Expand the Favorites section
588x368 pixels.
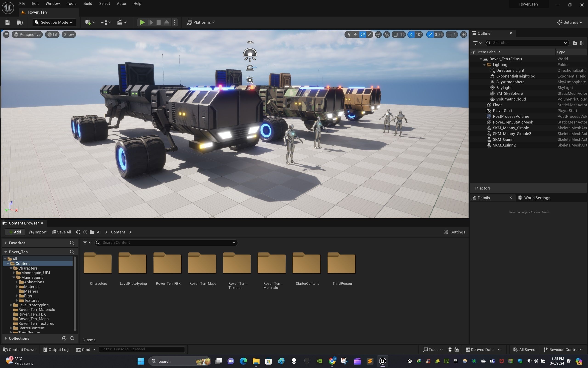(6, 243)
